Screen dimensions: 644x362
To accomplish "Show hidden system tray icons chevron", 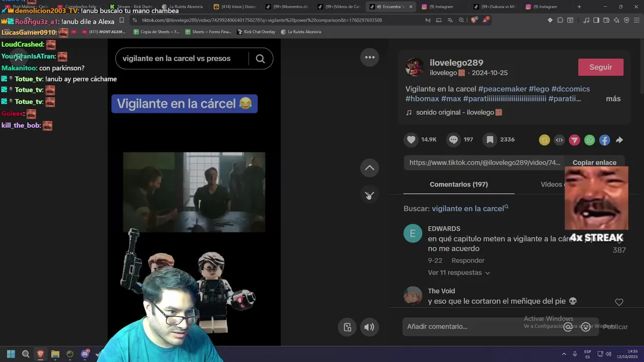I will pyautogui.click(x=564, y=354).
